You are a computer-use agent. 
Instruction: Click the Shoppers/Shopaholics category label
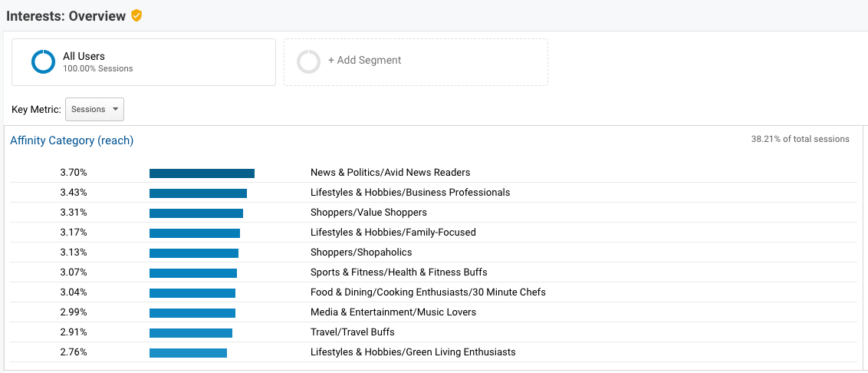[x=360, y=253]
